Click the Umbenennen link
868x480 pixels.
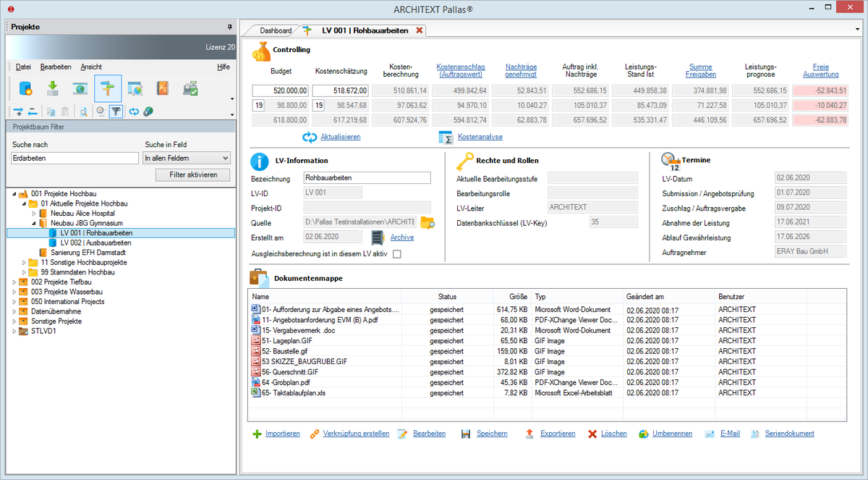click(x=672, y=434)
